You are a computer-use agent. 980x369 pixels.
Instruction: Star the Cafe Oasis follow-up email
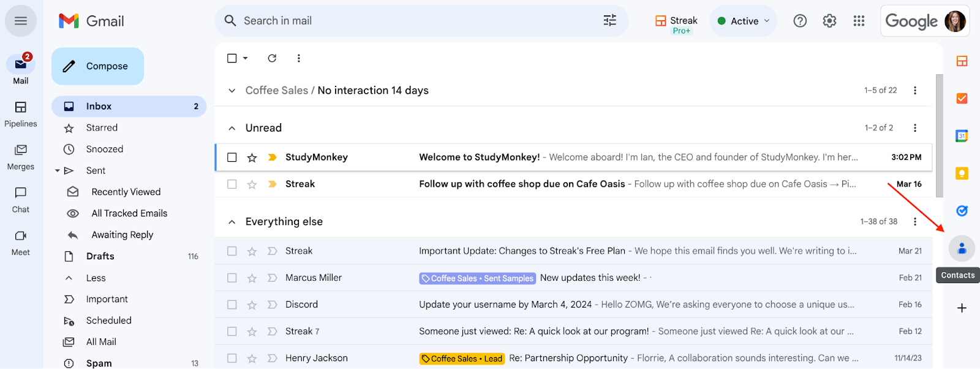tap(252, 184)
